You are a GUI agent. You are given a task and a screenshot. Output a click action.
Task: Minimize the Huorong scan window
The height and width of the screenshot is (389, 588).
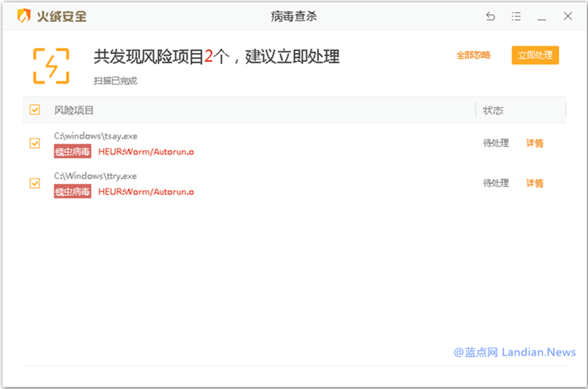pyautogui.click(x=542, y=16)
